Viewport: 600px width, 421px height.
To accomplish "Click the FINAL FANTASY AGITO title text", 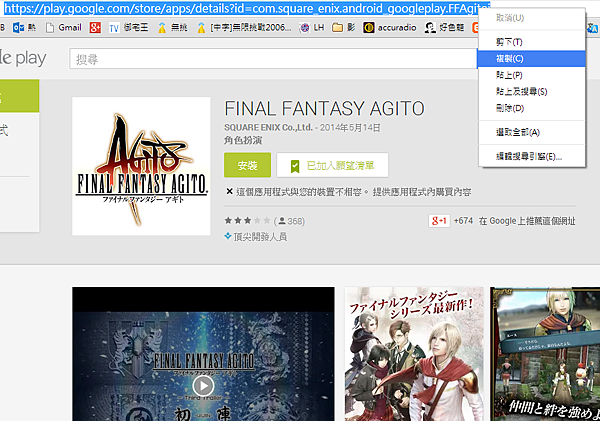I will [324, 109].
